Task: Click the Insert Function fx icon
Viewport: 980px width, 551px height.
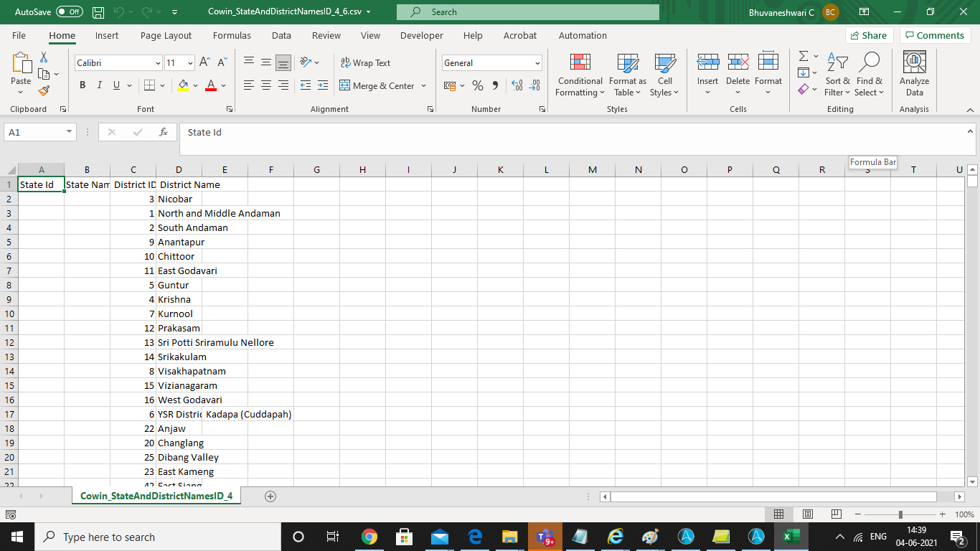Action: click(x=164, y=132)
